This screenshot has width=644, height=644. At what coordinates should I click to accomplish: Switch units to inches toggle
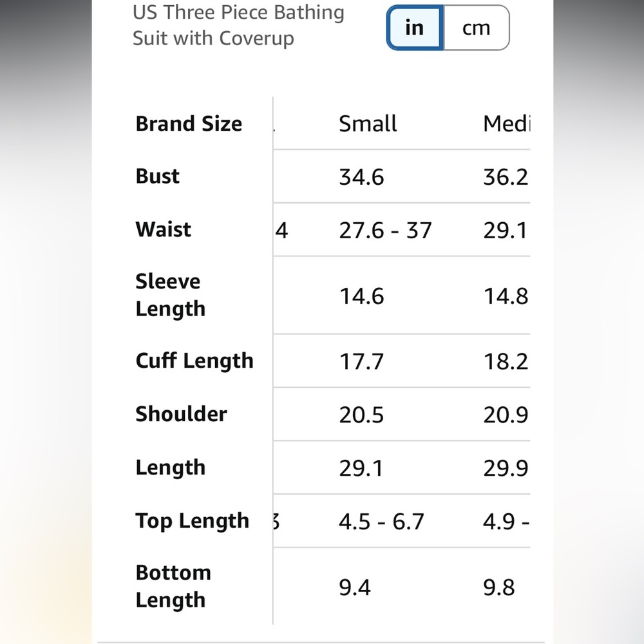pos(415,28)
